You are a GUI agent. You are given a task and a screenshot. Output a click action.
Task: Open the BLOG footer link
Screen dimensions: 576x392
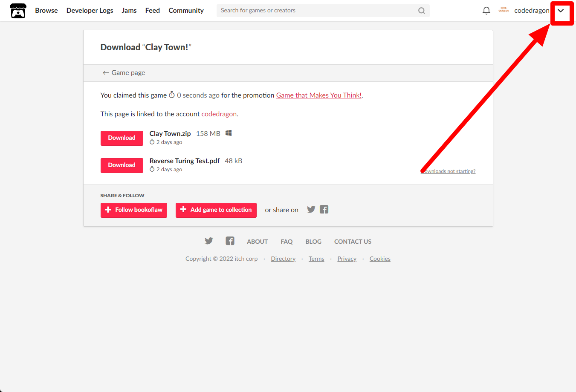tap(313, 242)
